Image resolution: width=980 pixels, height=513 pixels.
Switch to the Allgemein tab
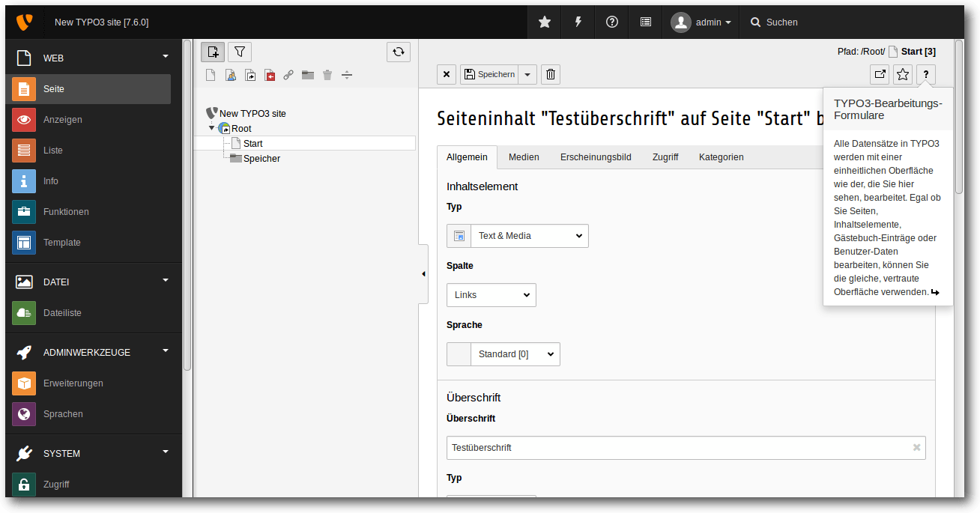(x=467, y=157)
